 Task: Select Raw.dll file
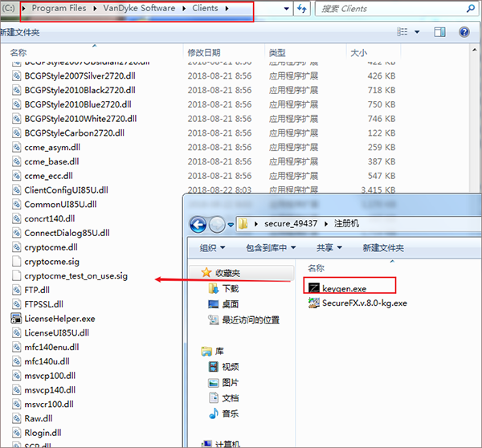(x=39, y=418)
